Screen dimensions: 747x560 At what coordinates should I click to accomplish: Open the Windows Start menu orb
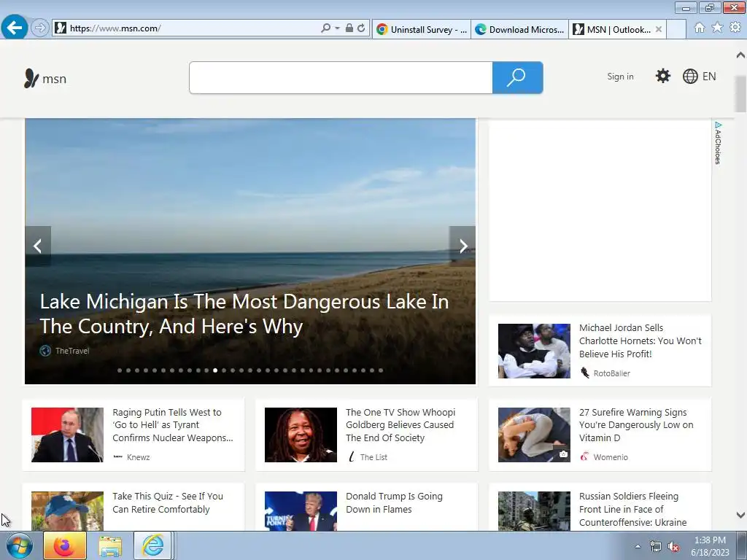pyautogui.click(x=20, y=545)
